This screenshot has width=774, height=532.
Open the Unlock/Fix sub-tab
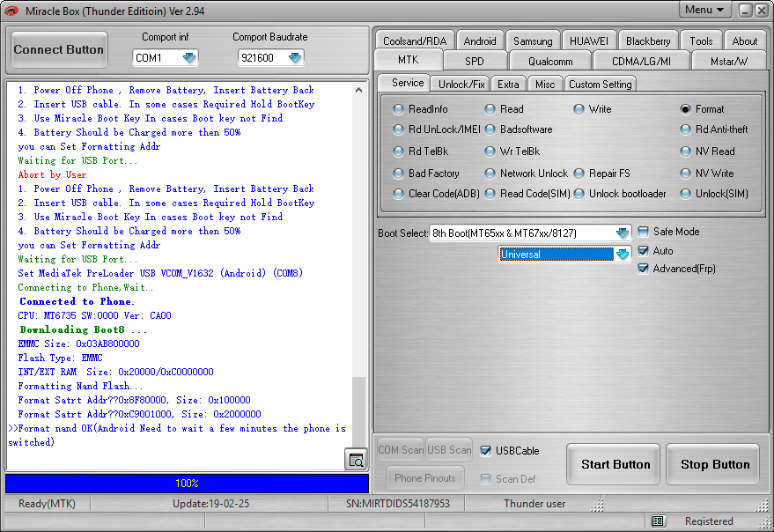(461, 84)
